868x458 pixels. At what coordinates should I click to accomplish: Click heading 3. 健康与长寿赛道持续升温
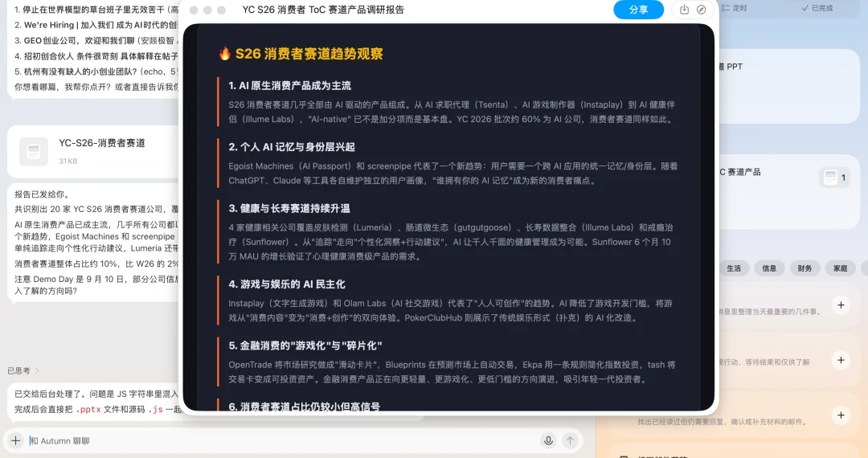point(289,209)
